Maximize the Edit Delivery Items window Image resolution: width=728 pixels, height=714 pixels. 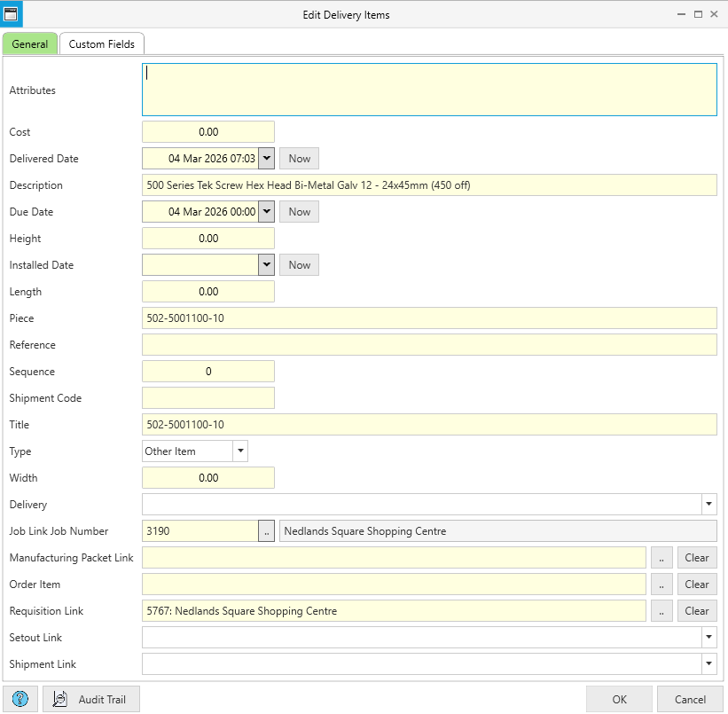[x=698, y=14]
